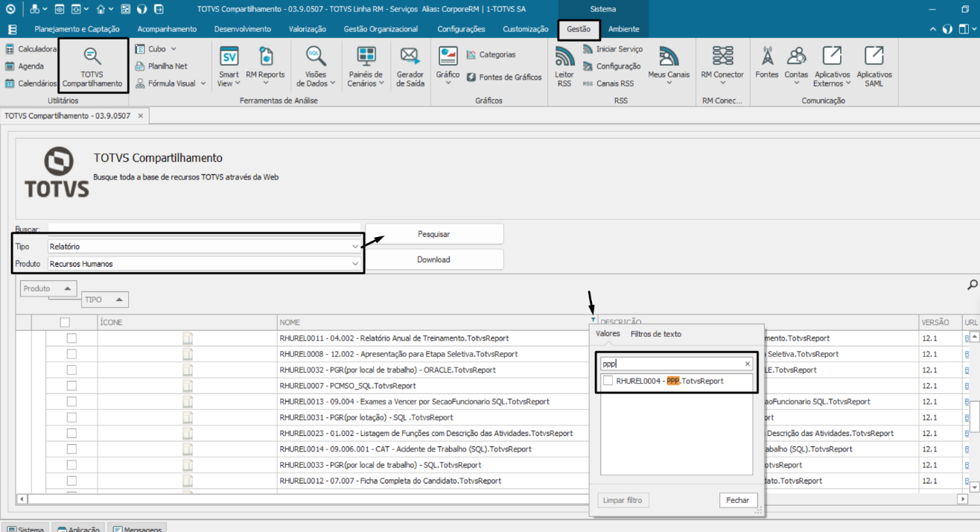Open Fontes in Comunicação group
The width and height of the screenshot is (980, 532).
[767, 63]
